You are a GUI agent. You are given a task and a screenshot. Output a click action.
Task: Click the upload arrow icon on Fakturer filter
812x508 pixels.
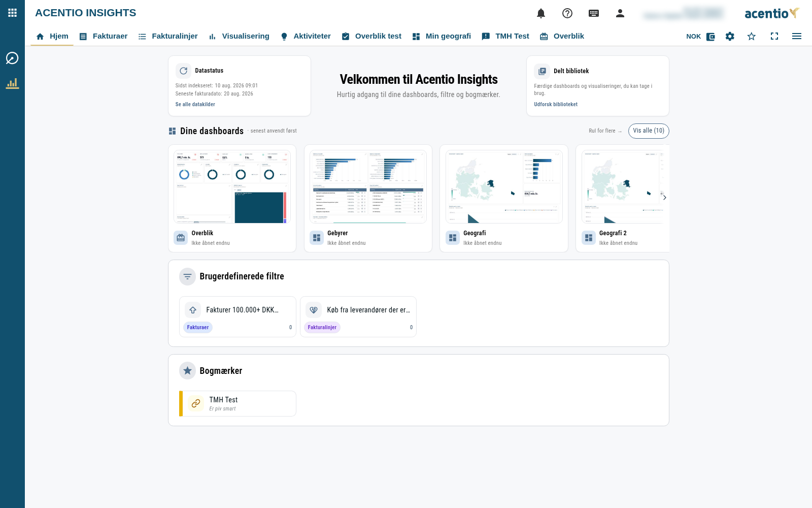pos(193,310)
